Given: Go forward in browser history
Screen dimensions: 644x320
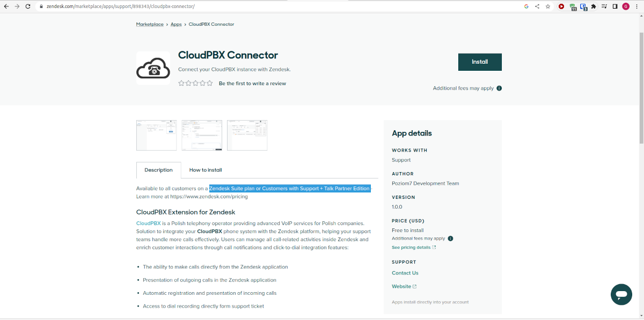Looking at the screenshot, I should click(17, 6).
